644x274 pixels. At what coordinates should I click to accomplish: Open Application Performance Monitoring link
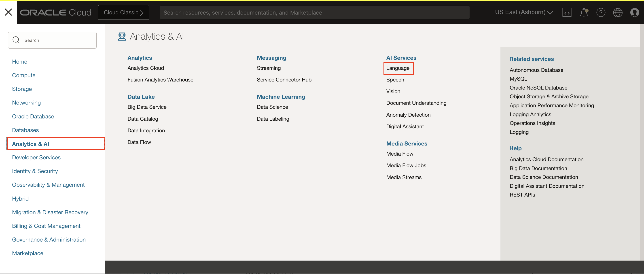(x=552, y=105)
